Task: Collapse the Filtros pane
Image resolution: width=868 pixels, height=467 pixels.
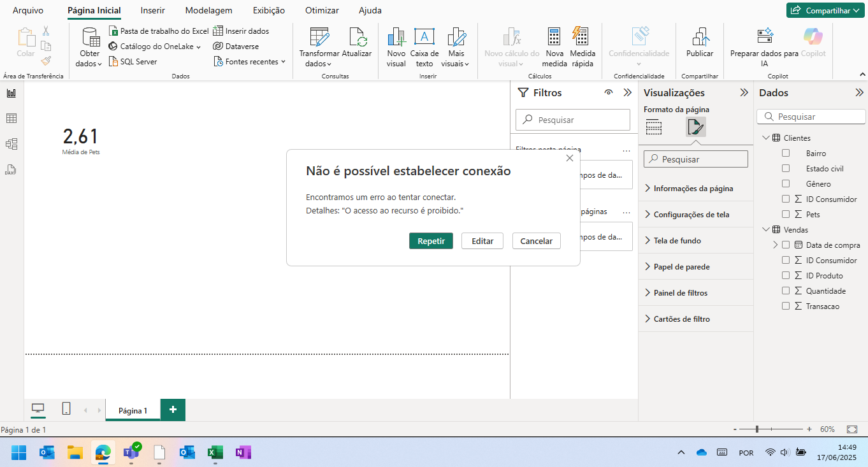Action: click(627, 92)
